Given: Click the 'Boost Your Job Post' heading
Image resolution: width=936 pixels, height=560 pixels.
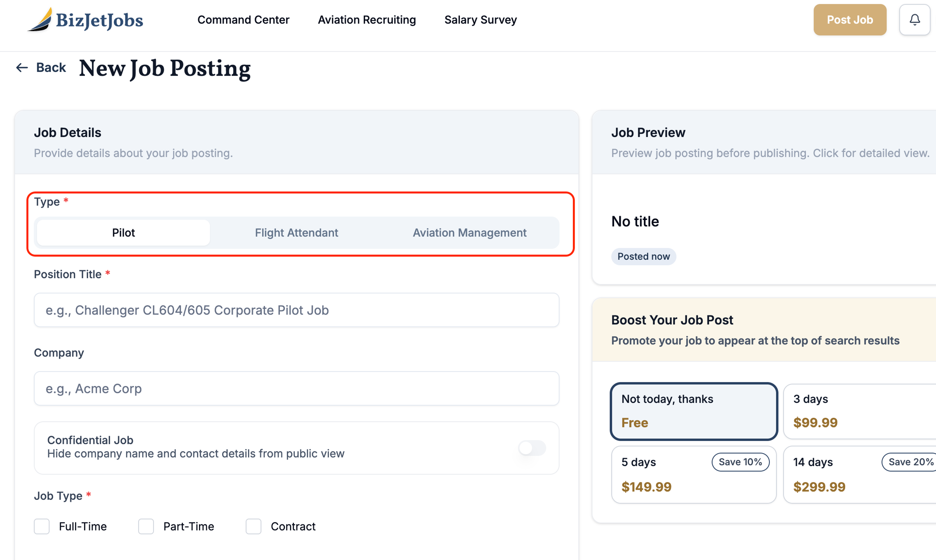Looking at the screenshot, I should pyautogui.click(x=672, y=320).
